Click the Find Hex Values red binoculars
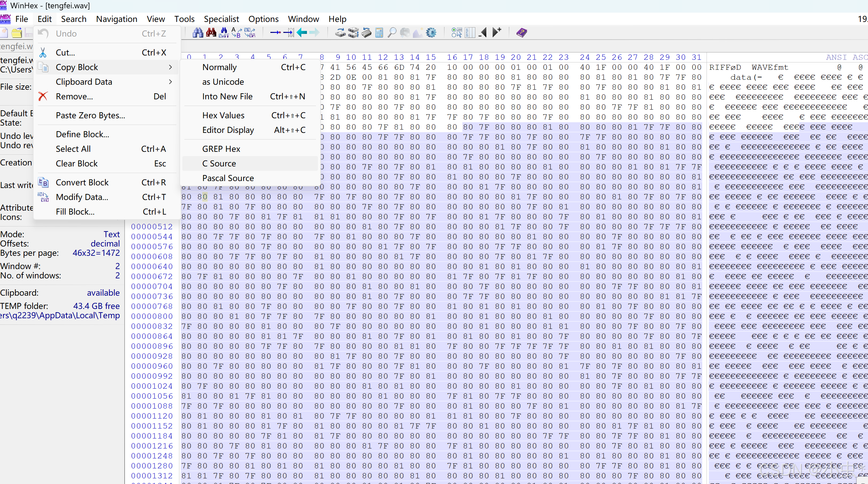The image size is (868, 484). pos(211,33)
